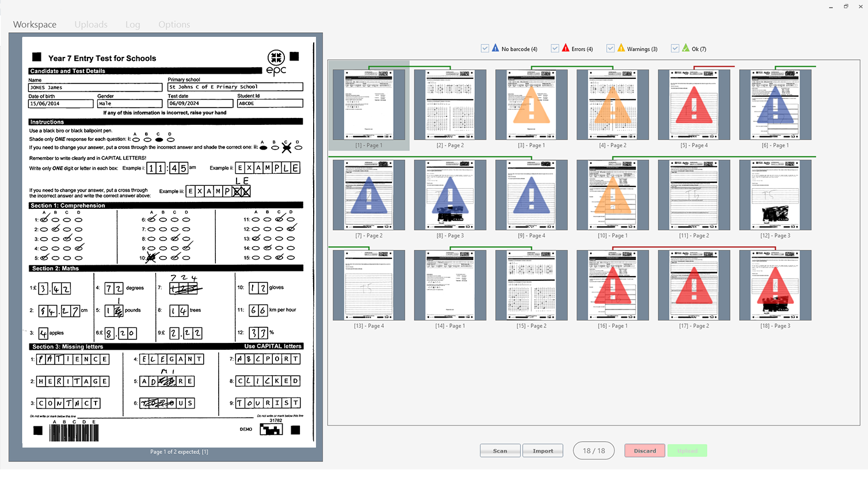This screenshot has height=489, width=868.
Task: Click the barcode at the form's bottom left
Action: [x=74, y=432]
